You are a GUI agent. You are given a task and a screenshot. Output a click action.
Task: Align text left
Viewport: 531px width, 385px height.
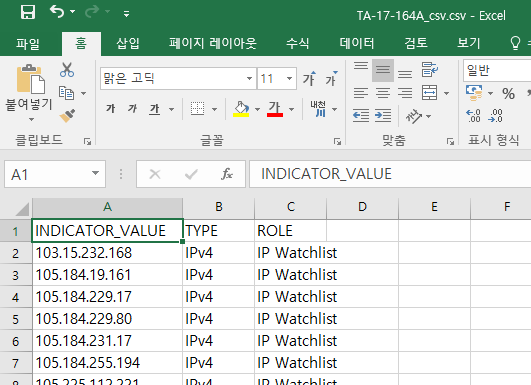361,93
